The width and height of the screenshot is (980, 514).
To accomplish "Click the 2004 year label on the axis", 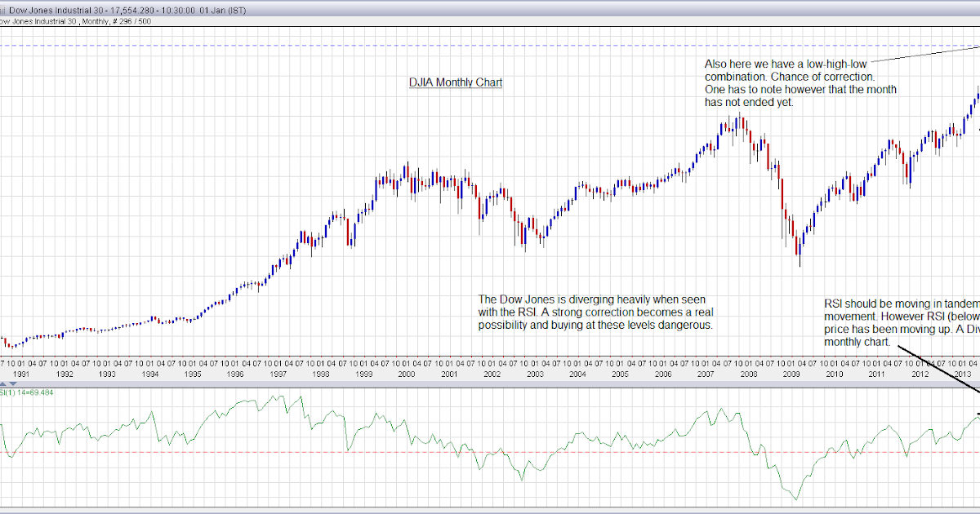I will coord(577,374).
